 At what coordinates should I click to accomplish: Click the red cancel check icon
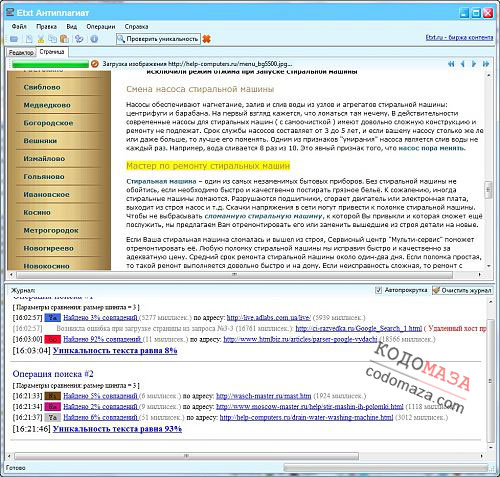(207, 39)
